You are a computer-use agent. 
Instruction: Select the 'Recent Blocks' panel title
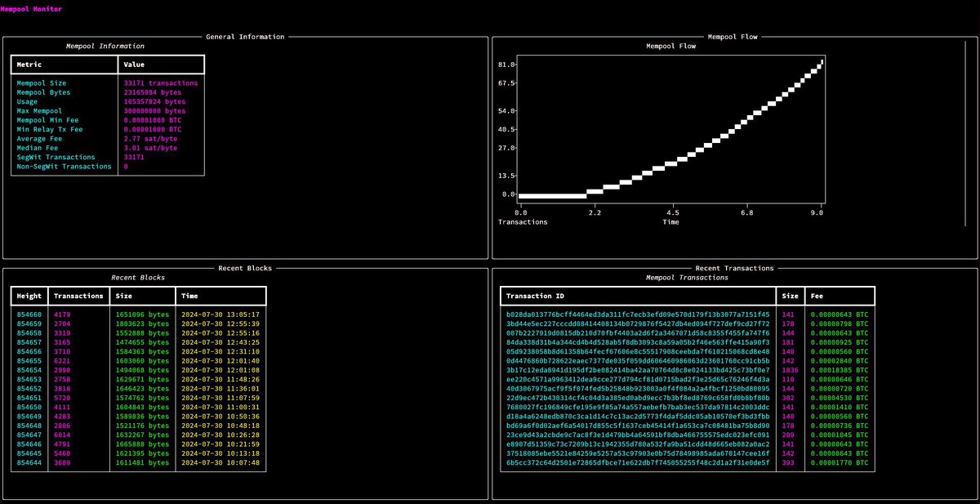[x=245, y=268]
